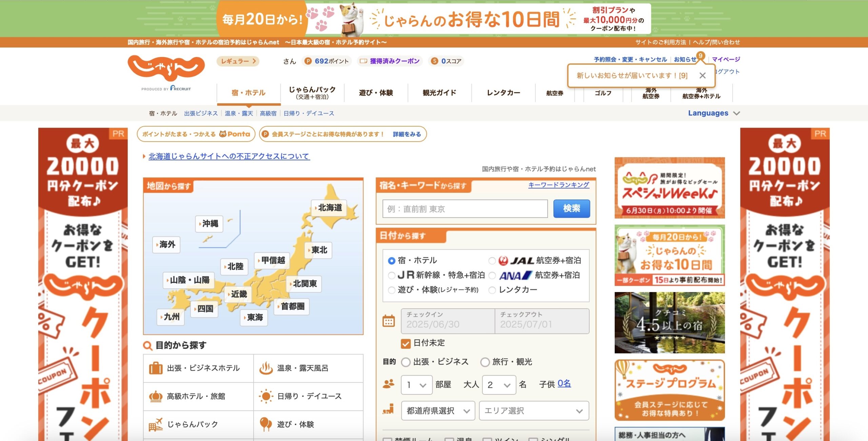Open the 観光ガイド tab
Image resolution: width=868 pixels, height=441 pixels.
coord(439,93)
